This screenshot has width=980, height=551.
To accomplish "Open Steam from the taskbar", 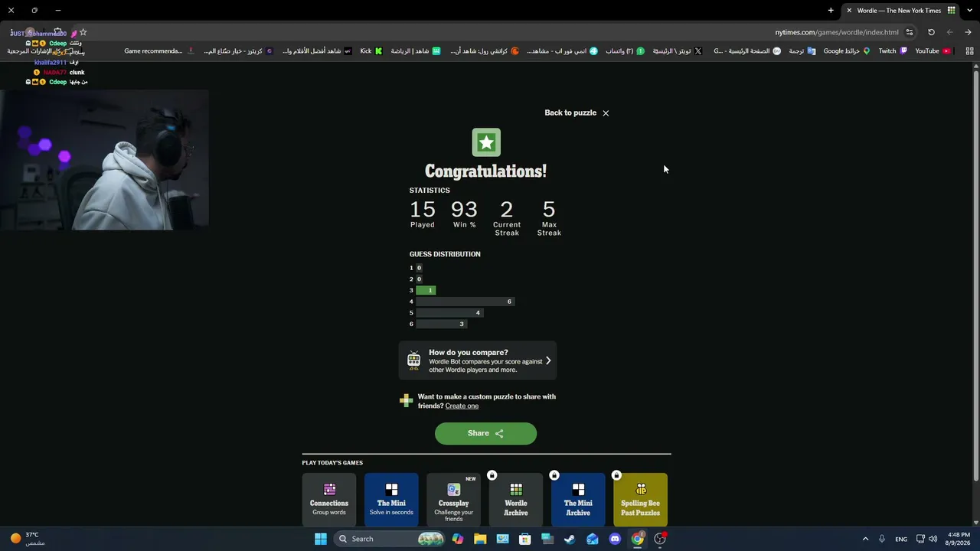I will 570,539.
